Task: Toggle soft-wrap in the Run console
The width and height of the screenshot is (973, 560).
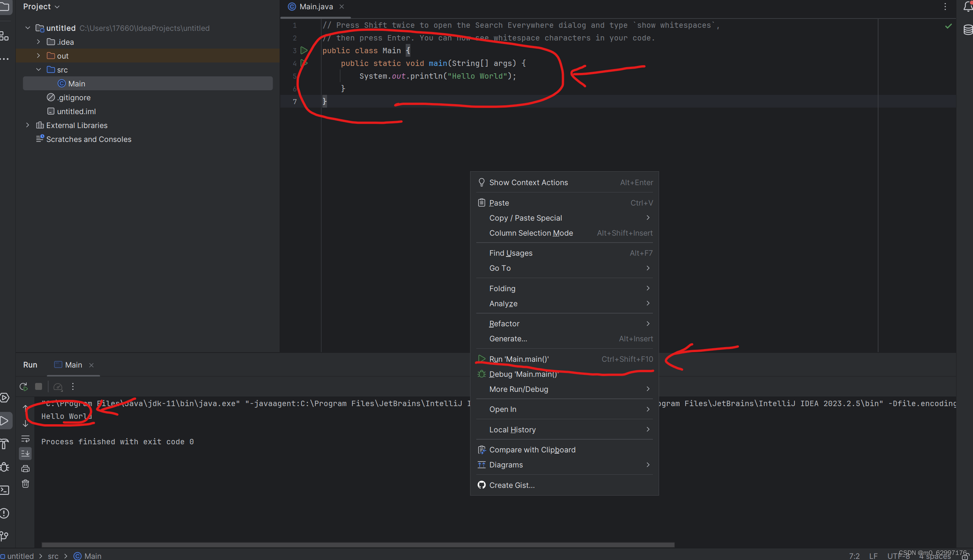Action: coord(25,439)
